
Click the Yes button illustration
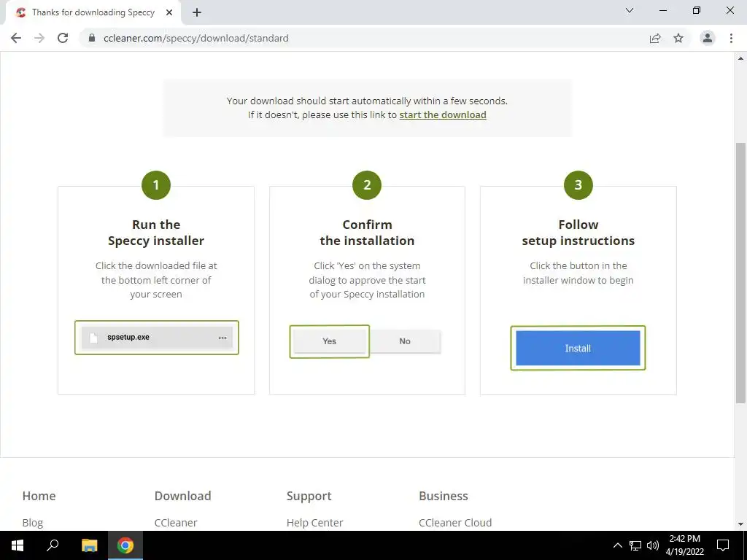tap(329, 341)
